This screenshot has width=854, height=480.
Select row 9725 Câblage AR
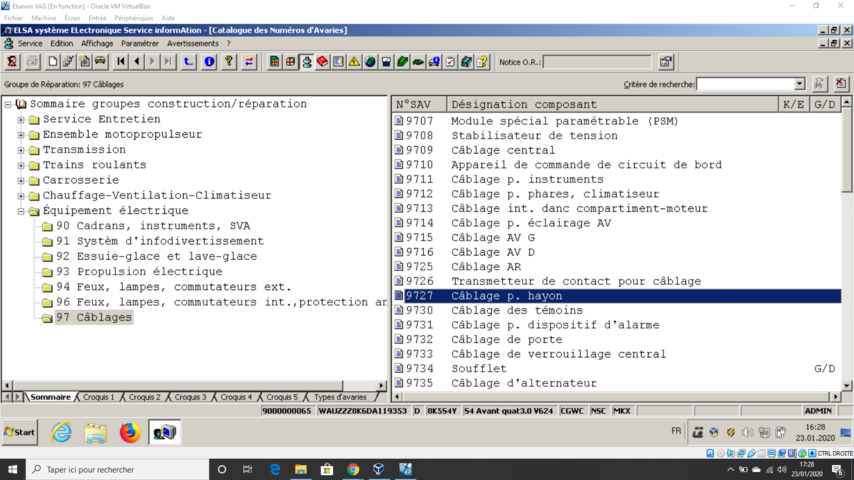pyautogui.click(x=617, y=267)
